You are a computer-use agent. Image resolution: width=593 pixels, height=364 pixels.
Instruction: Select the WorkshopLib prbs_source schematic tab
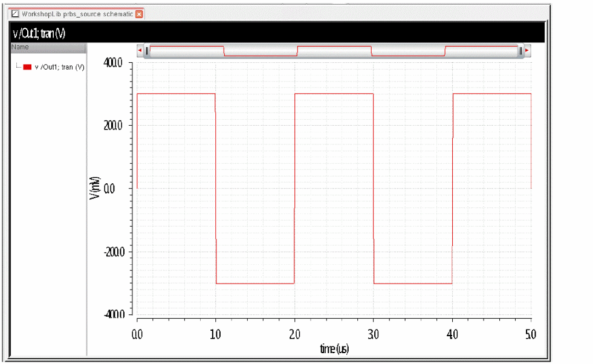click(x=77, y=14)
